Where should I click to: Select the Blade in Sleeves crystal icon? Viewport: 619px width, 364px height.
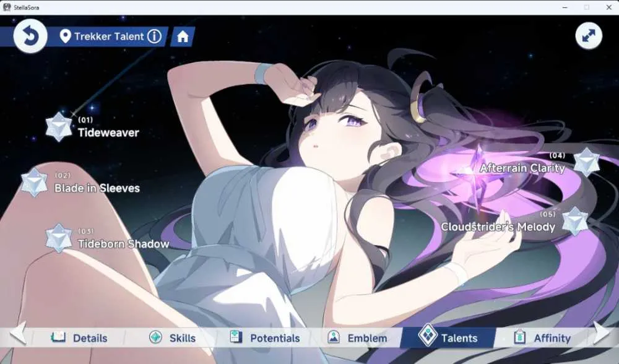(x=34, y=183)
